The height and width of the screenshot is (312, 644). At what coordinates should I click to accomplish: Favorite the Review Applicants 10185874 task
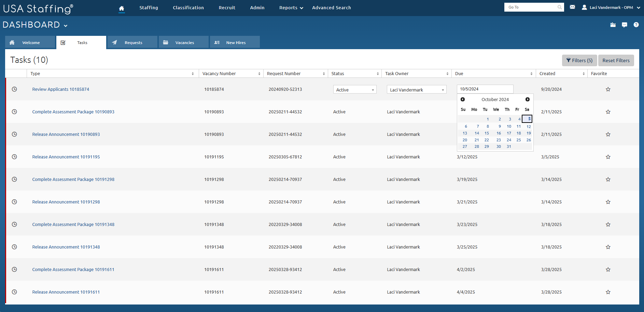(x=608, y=89)
